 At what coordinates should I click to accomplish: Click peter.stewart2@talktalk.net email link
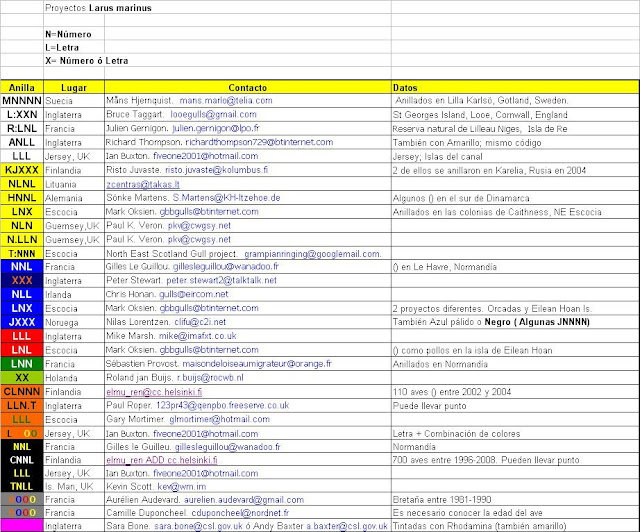pyautogui.click(x=221, y=280)
